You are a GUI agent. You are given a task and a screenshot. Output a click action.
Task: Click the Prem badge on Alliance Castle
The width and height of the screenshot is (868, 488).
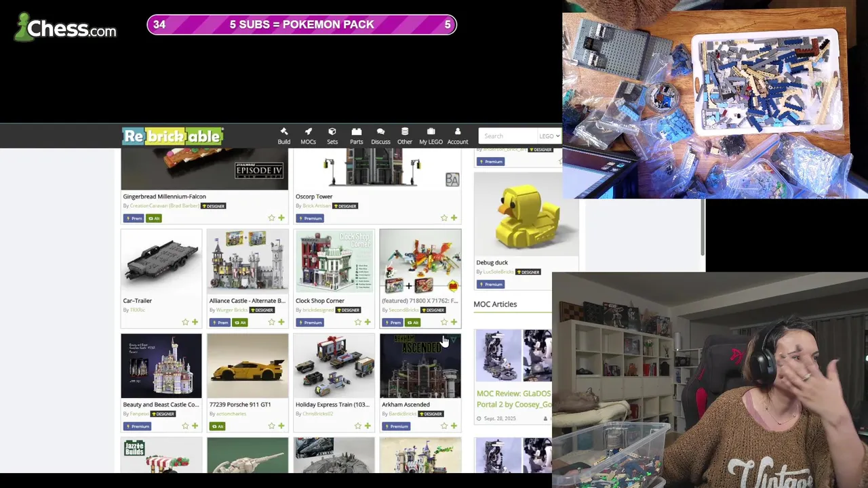220,323
